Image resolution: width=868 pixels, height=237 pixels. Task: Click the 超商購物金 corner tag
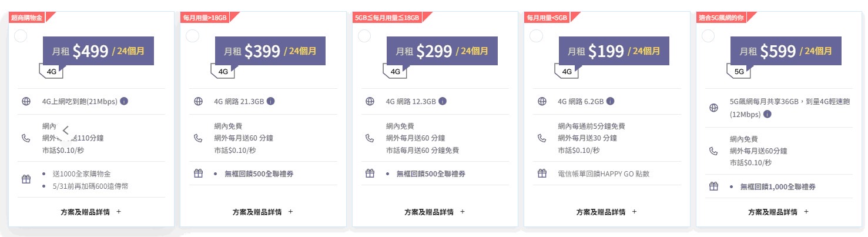click(27, 18)
